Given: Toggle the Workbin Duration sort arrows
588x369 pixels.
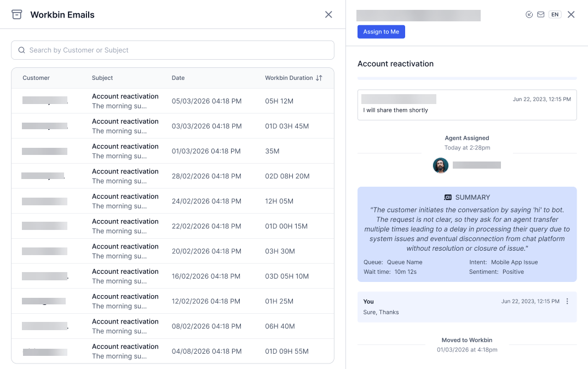Looking at the screenshot, I should 319,78.
